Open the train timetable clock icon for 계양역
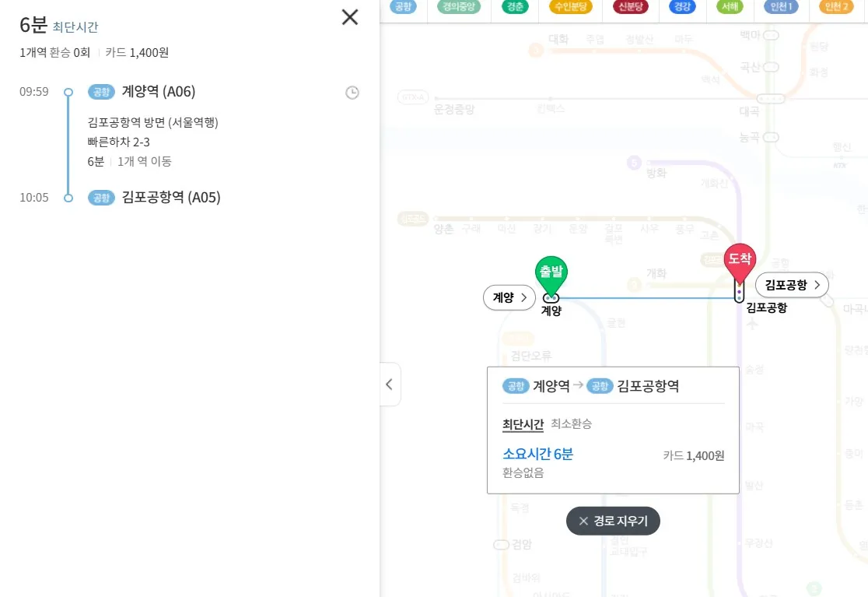 [x=352, y=92]
